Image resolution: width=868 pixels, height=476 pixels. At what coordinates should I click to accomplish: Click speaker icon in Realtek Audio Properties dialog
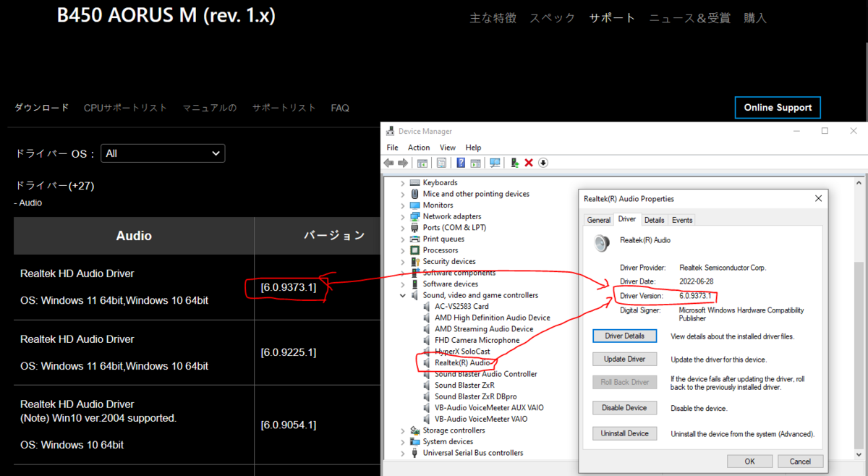pos(602,243)
